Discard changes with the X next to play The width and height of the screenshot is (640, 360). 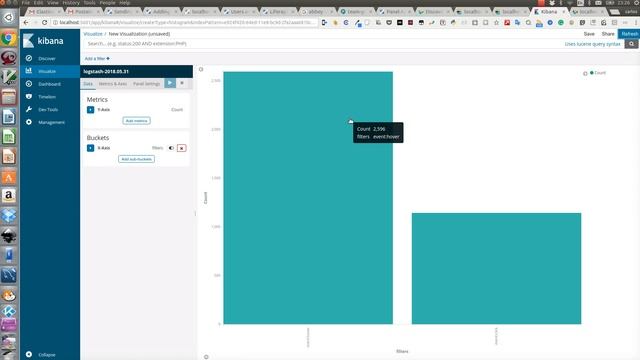182,83
